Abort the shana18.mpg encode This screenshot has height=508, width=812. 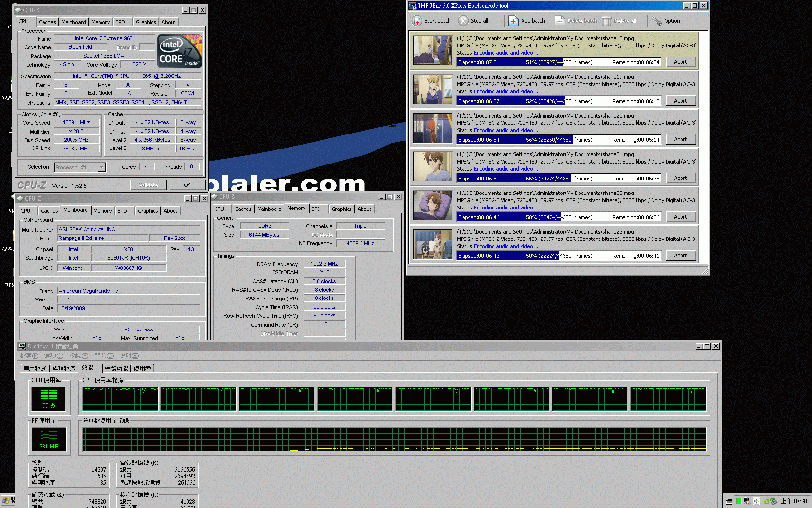point(680,62)
